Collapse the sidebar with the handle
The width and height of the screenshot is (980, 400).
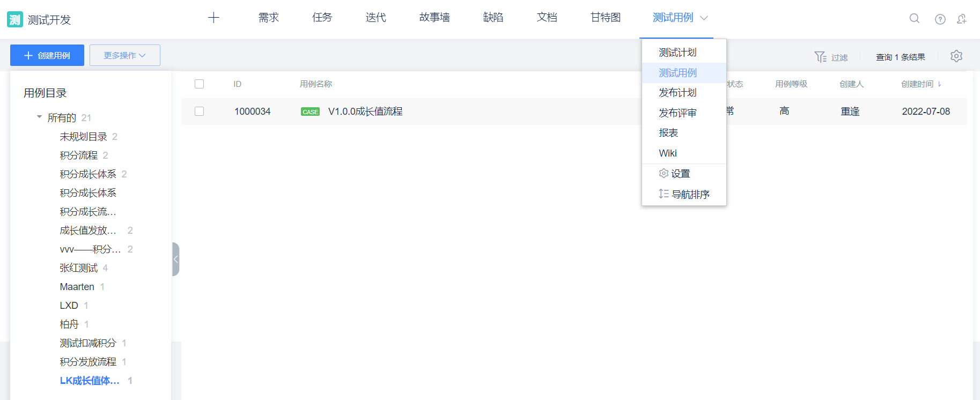[x=175, y=259]
